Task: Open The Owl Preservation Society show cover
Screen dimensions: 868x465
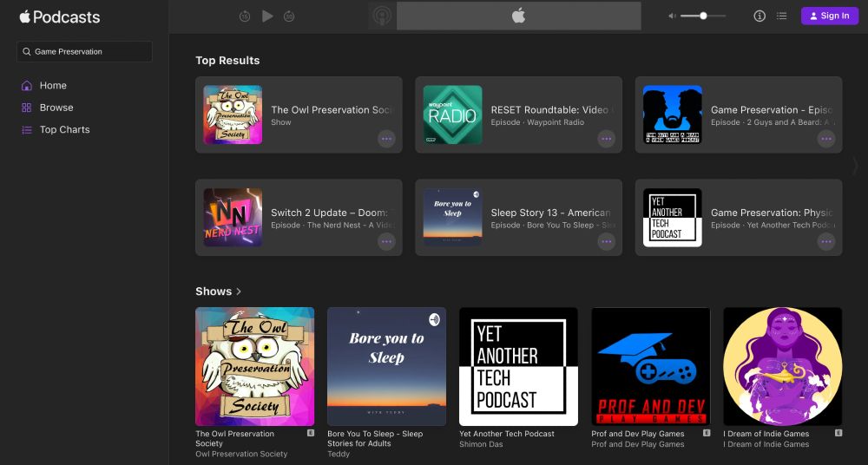Action: [254, 366]
